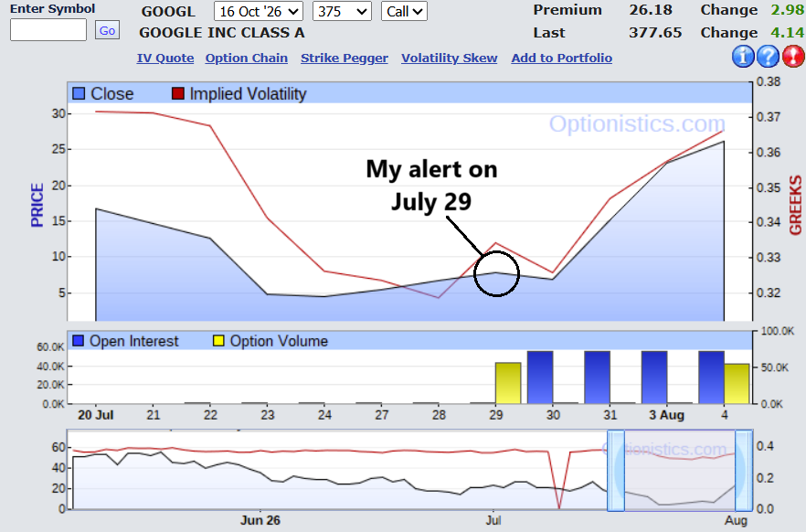The width and height of the screenshot is (806, 532).
Task: Click the yellow volume bar on Aug 4
Action: 737,383
